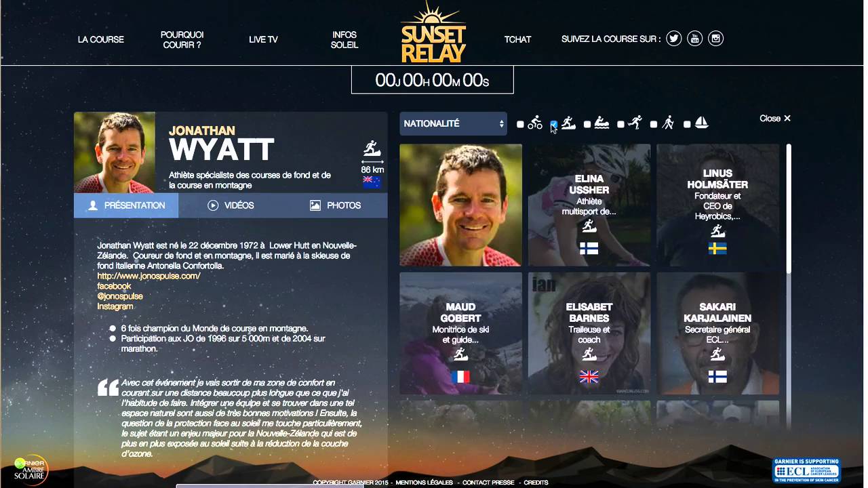Open the Sunset Relay Twitter page
Image resolution: width=868 pixels, height=488 pixels.
tap(673, 39)
